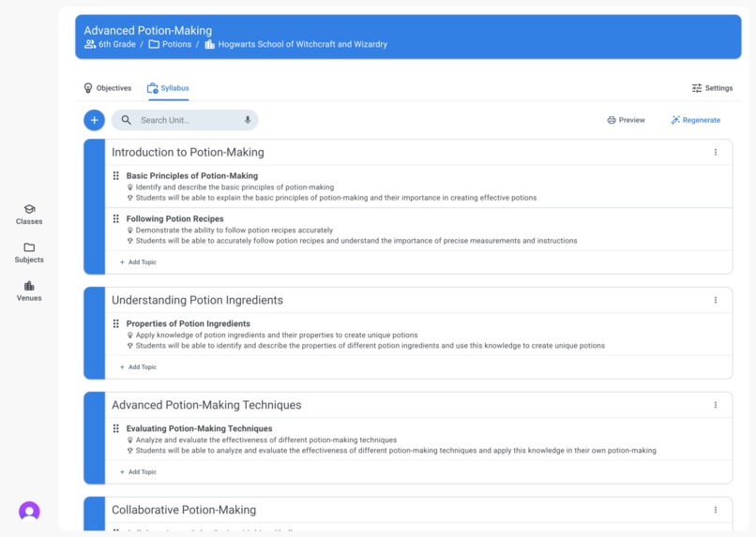756x537 pixels.
Task: Open Classes from the sidebar
Action: 29,215
